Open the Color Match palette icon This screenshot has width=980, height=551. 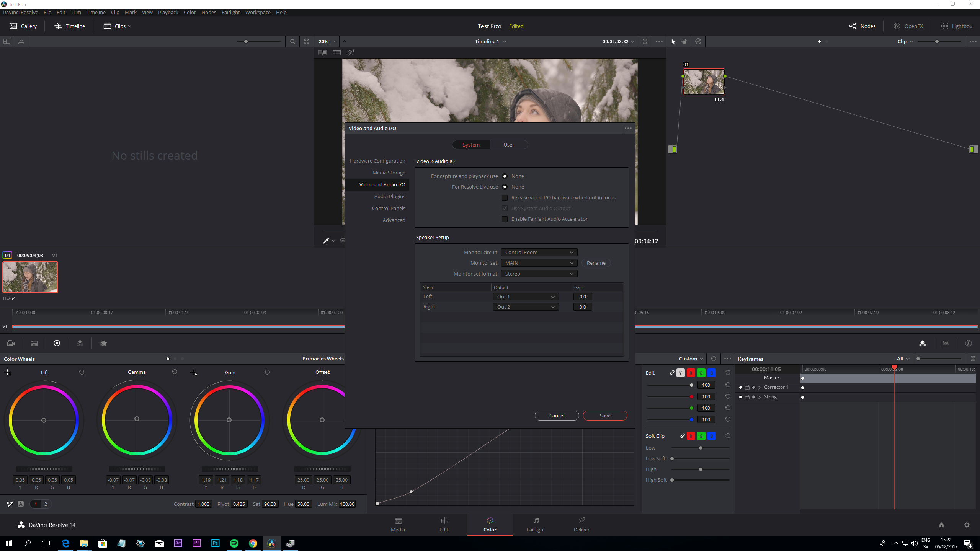34,343
